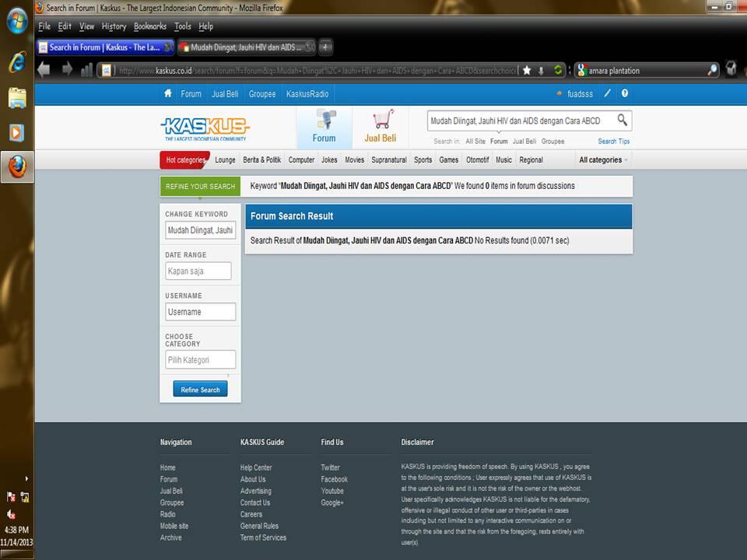747x560 pixels.
Task: Click the browser address bar
Action: tap(317, 71)
